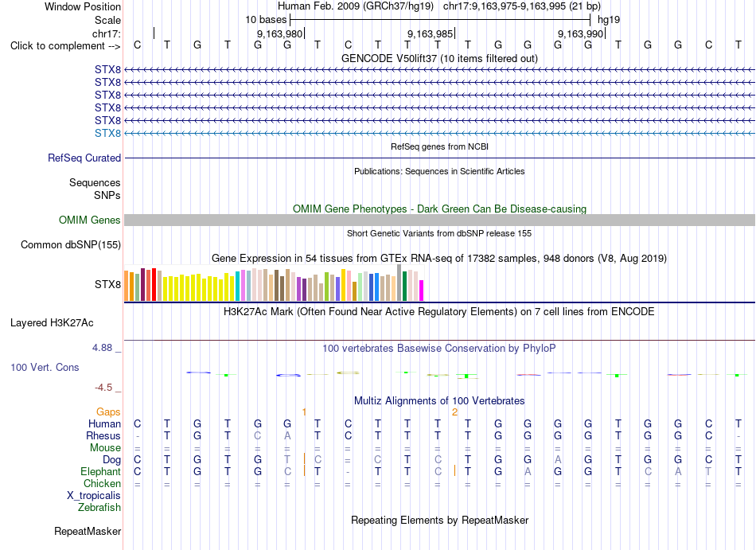
Task: Select the OMIM Genes track label
Action: pos(90,220)
